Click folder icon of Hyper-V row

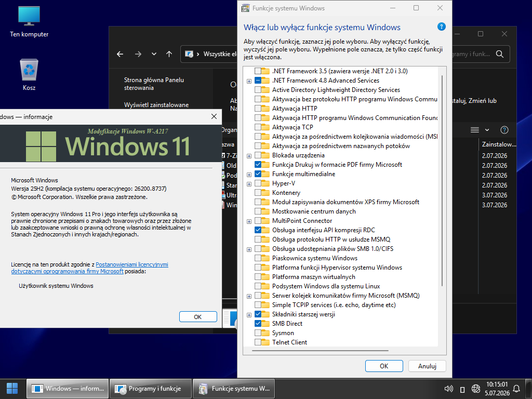pyautogui.click(x=265, y=183)
